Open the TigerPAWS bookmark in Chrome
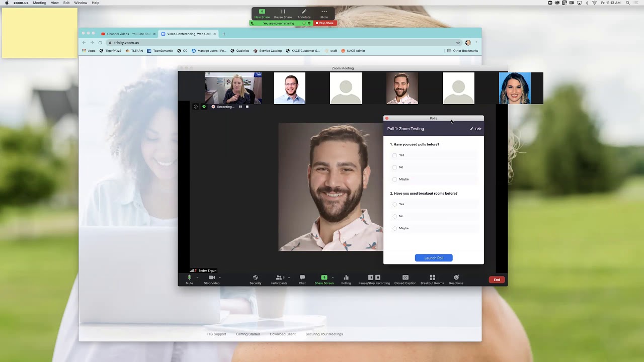 click(110, 51)
